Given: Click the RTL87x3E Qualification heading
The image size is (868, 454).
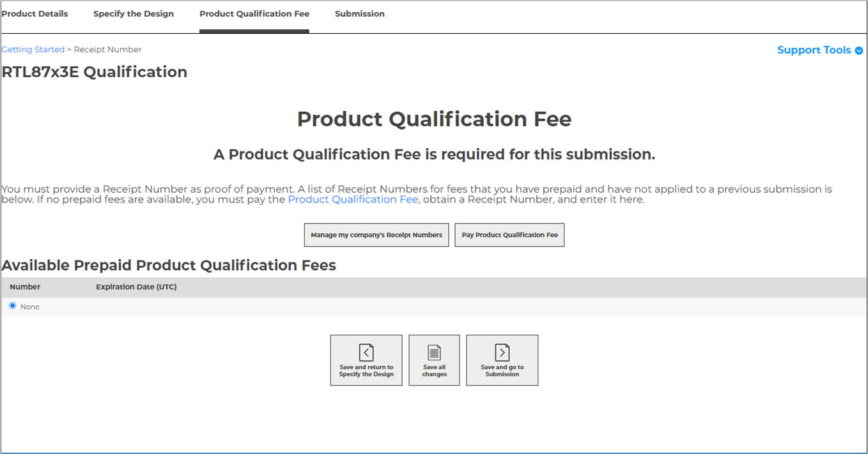Looking at the screenshot, I should (95, 72).
